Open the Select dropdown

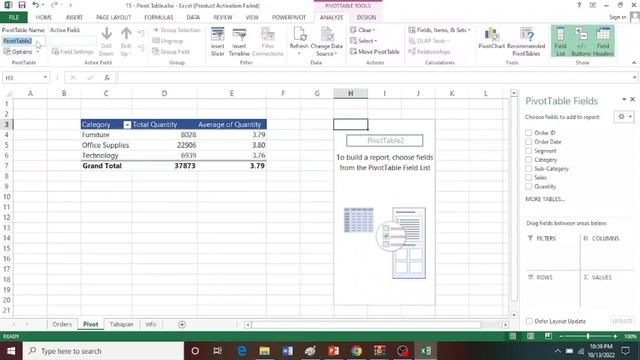[363, 41]
